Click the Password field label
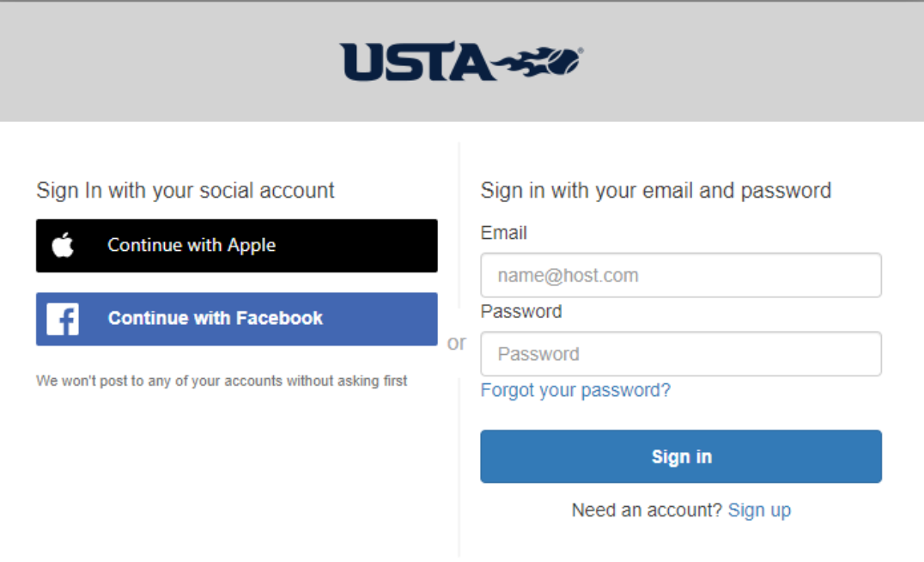 pyautogui.click(x=521, y=311)
